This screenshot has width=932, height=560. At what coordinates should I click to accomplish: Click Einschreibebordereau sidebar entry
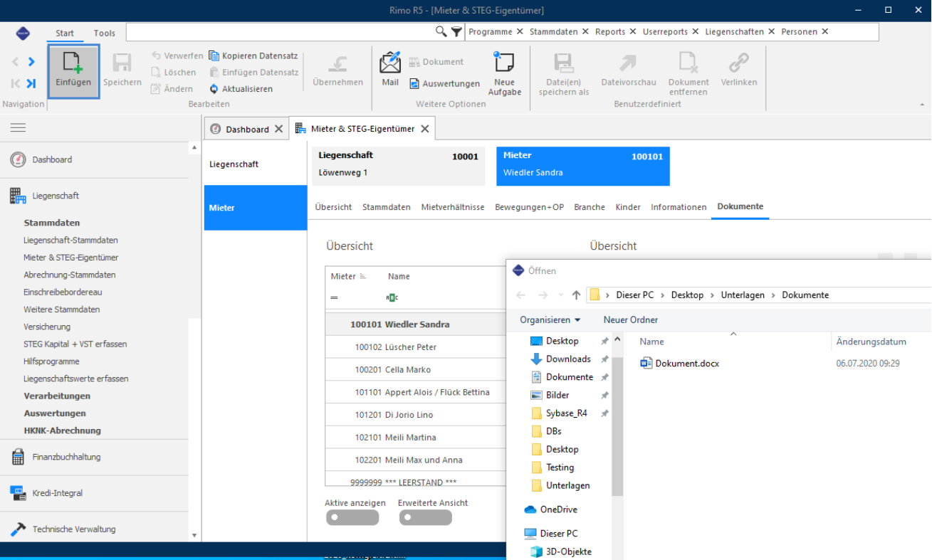(x=61, y=292)
